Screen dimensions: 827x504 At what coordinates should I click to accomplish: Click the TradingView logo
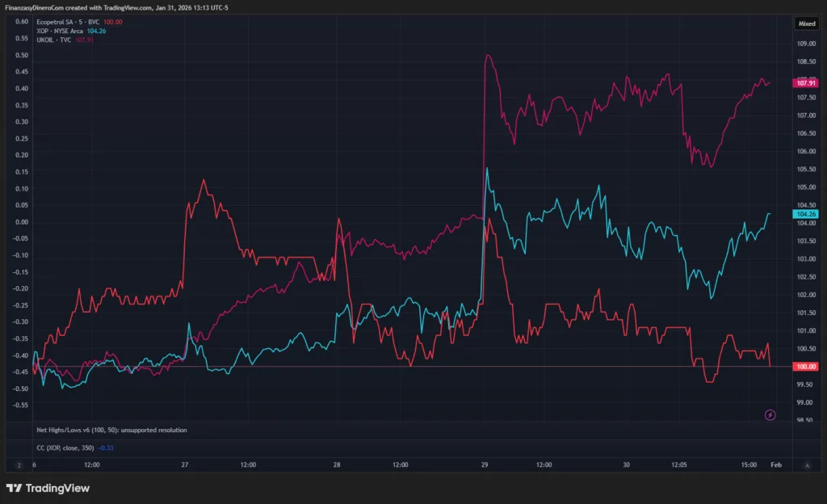tap(48, 488)
